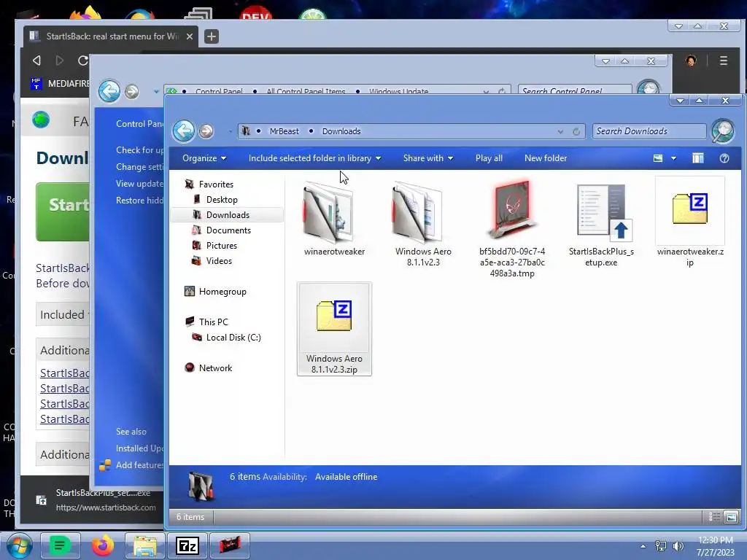Go forward in Downloads explorer window
The image size is (747, 560).
(x=206, y=131)
